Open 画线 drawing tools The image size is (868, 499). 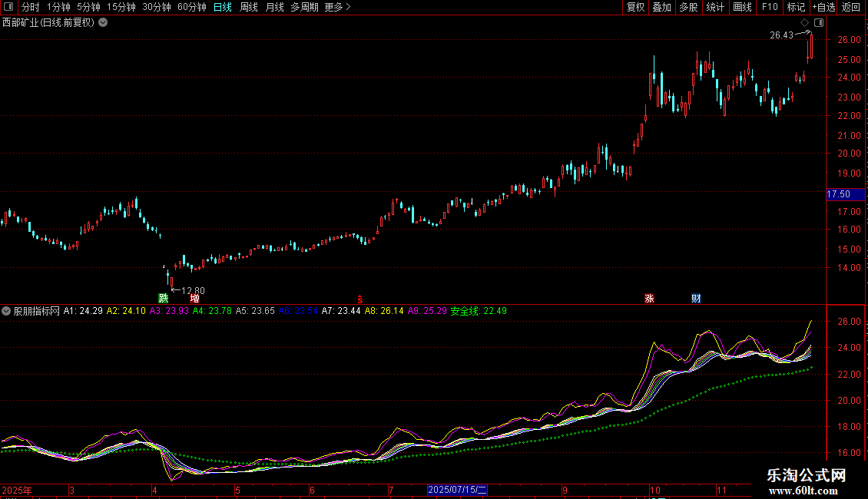tap(742, 7)
